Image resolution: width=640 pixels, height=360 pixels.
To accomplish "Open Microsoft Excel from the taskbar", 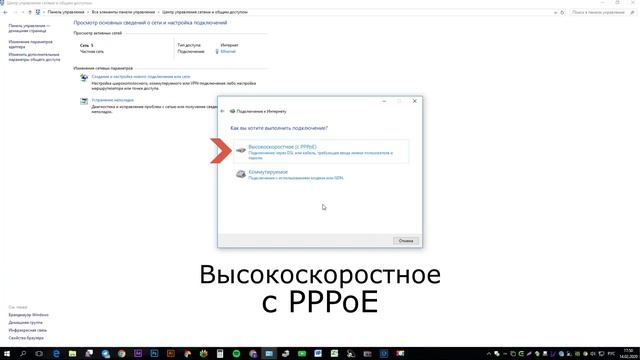I will pos(334,353).
